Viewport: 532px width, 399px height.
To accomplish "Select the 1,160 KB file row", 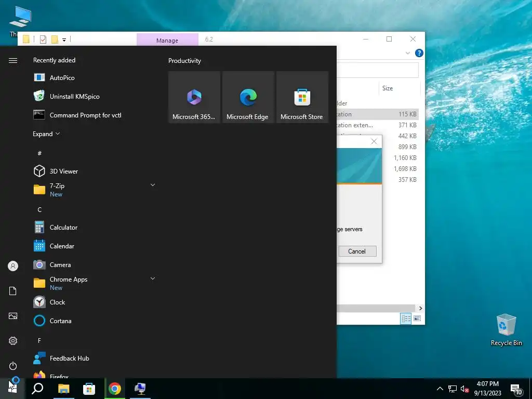I will coord(401,158).
